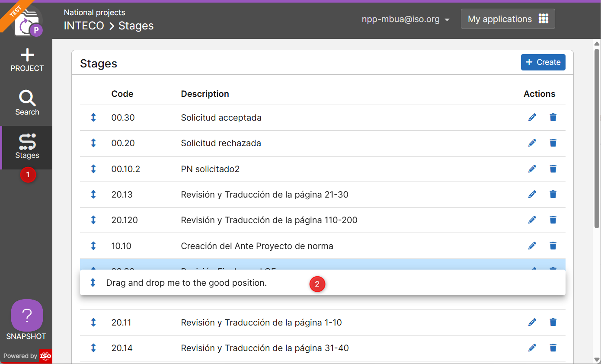The width and height of the screenshot is (601, 364).
Task: Select the text PN solicitado2
Action: (210, 169)
